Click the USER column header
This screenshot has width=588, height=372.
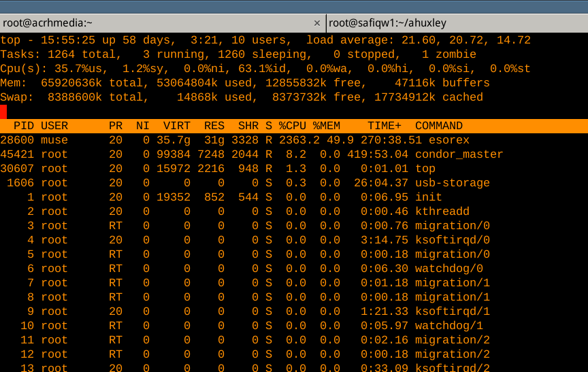tap(54, 126)
